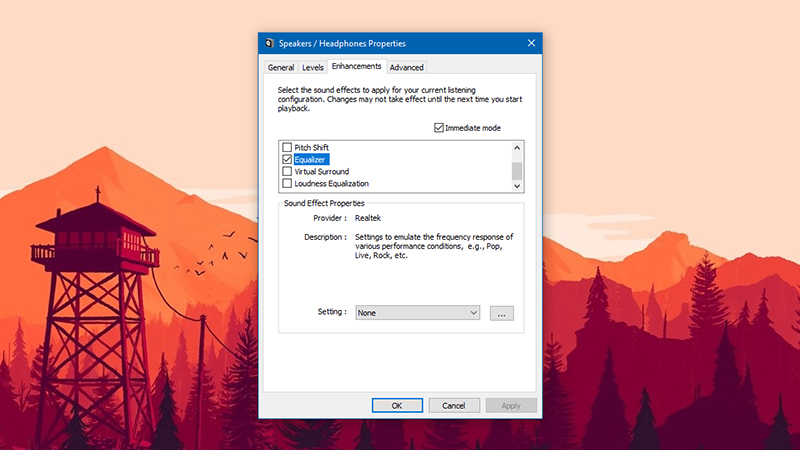Viewport: 800px width, 450px height.
Task: Click the Cancel button
Action: coord(454,406)
